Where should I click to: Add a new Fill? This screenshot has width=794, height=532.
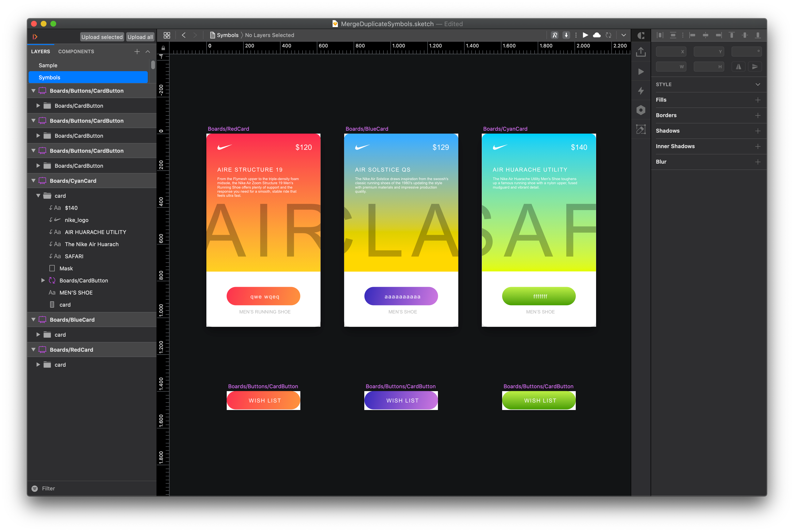point(758,100)
